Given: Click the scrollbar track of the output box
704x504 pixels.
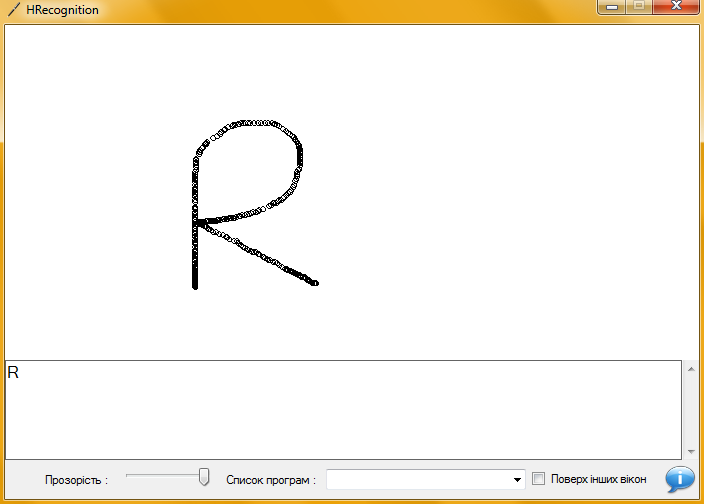Looking at the screenshot, I should 689,410.
